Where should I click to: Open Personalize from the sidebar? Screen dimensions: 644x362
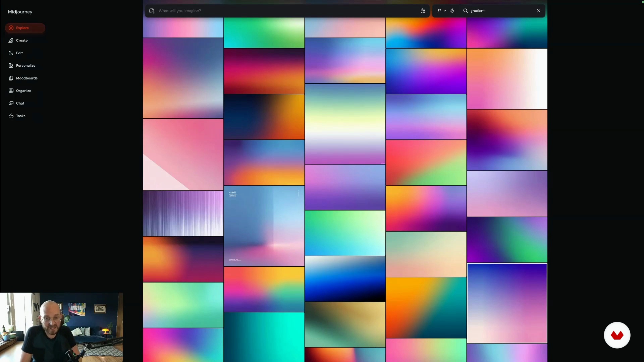25,65
